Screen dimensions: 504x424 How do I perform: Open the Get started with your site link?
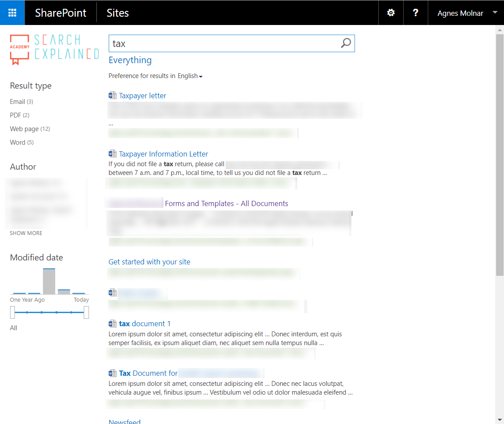point(149,262)
